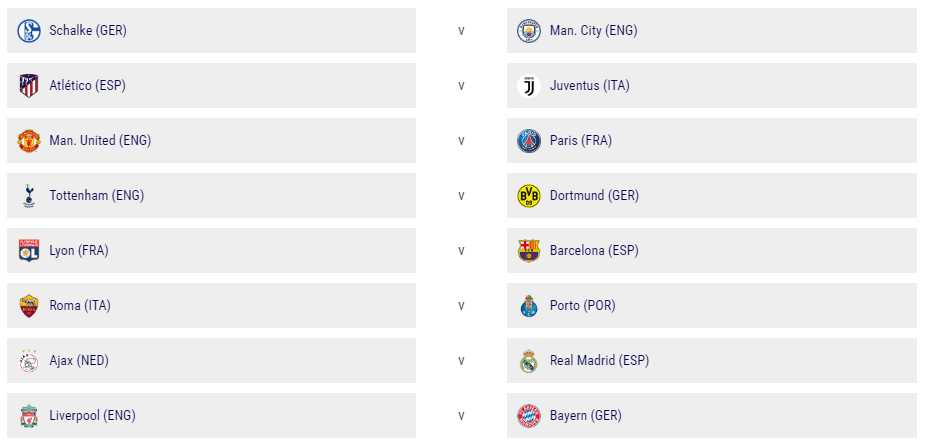Click the Tottenham (ENG) team name

[96, 196]
